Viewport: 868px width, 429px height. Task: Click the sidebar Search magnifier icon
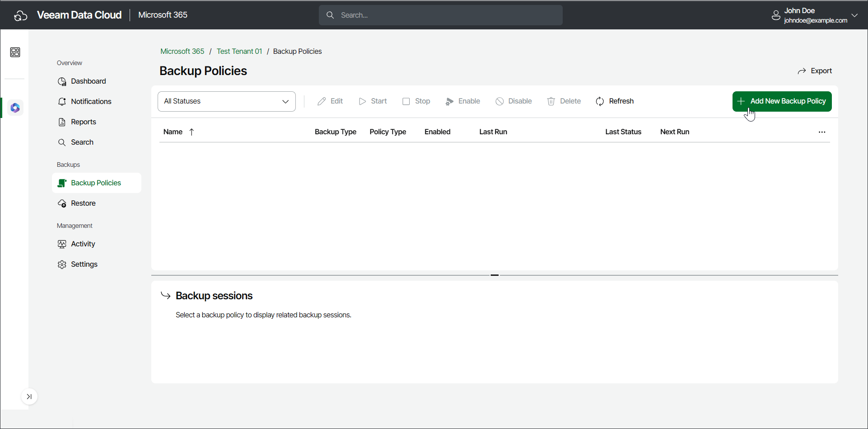coord(62,142)
